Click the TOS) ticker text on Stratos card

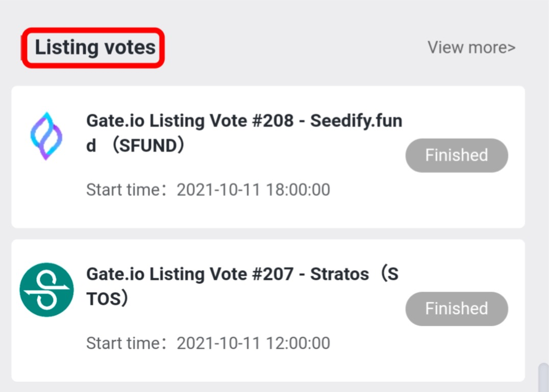(107, 299)
